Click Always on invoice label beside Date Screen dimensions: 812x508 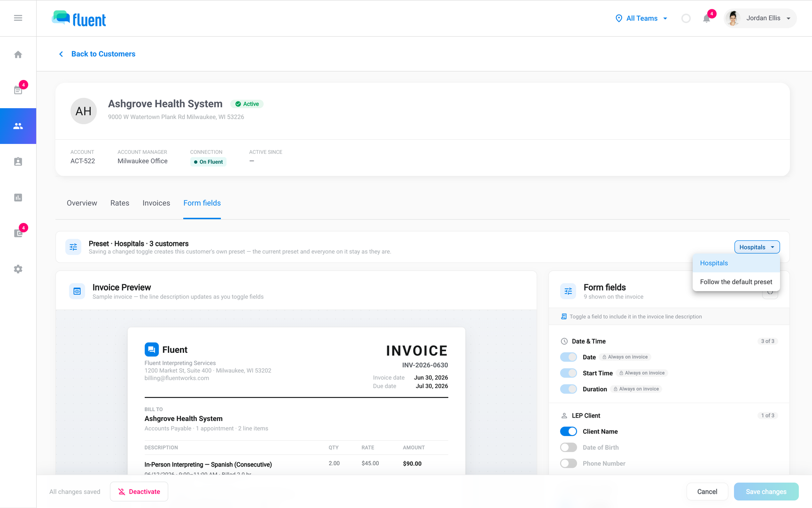625,357
